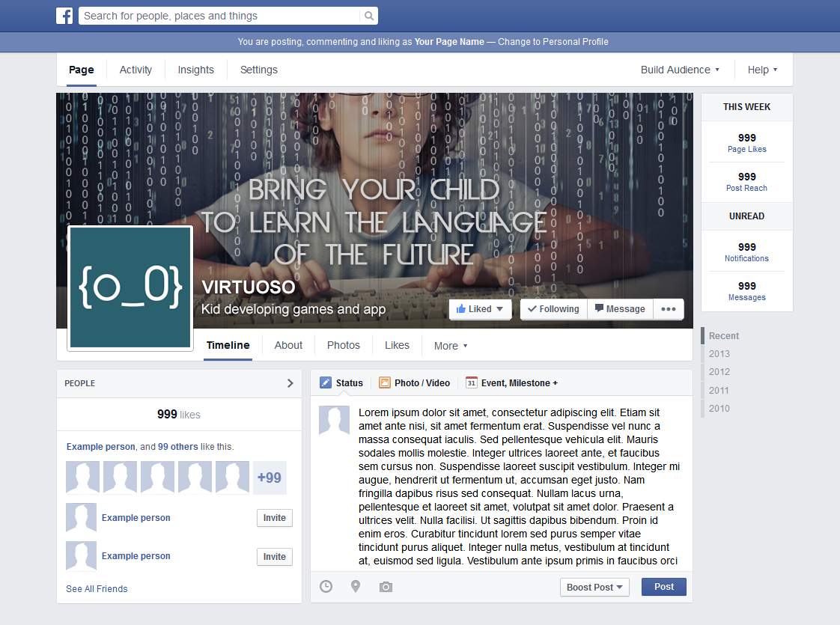Click the Photo / Video picture icon

coord(385,382)
